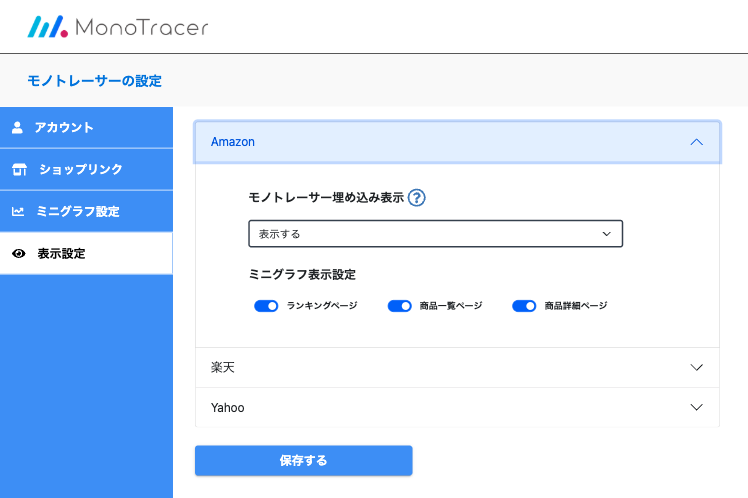This screenshot has height=498, width=748.
Task: Select the 表示設定 sidebar tab
Action: pos(61,254)
